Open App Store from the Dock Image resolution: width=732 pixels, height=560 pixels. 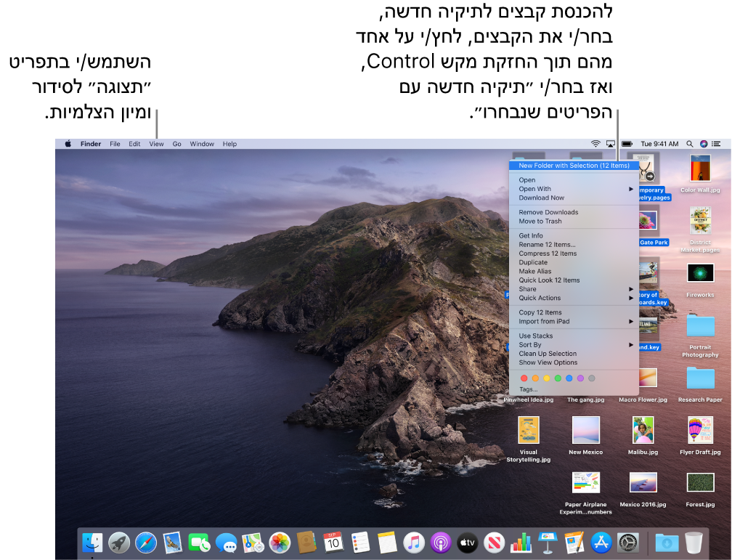(601, 543)
